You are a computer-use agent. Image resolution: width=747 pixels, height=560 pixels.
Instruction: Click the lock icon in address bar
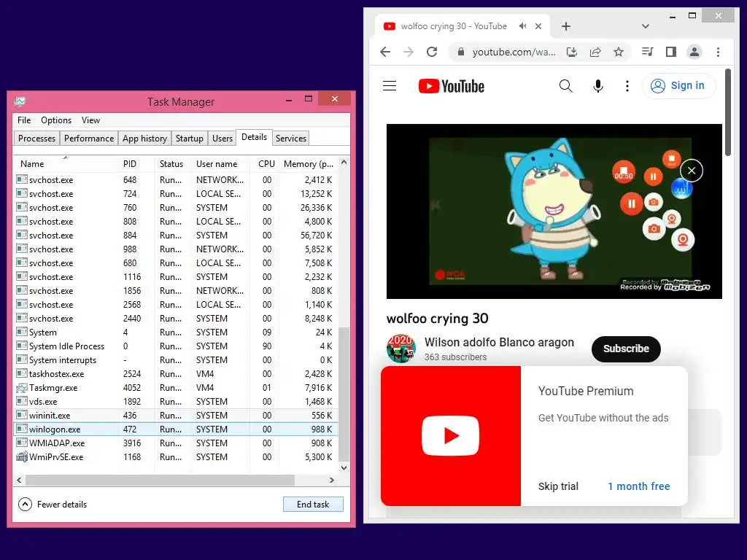tap(461, 52)
